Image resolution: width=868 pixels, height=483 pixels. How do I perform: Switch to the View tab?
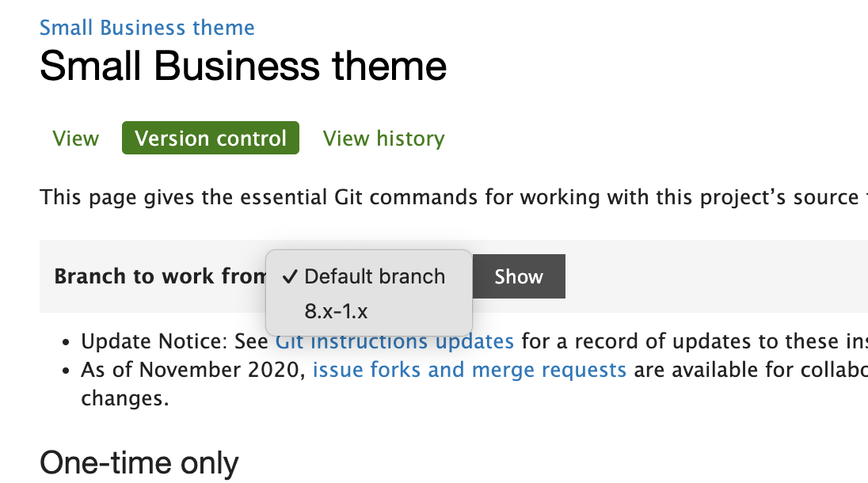[75, 138]
